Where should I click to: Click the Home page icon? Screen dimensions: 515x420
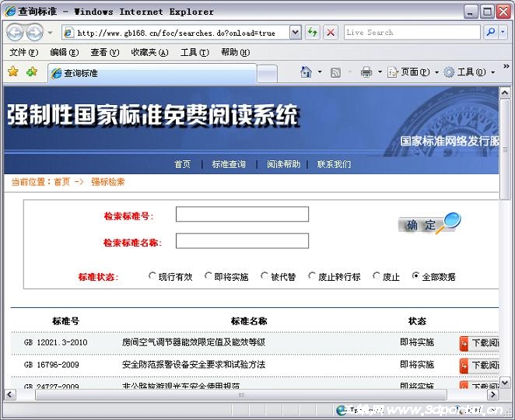tap(306, 72)
